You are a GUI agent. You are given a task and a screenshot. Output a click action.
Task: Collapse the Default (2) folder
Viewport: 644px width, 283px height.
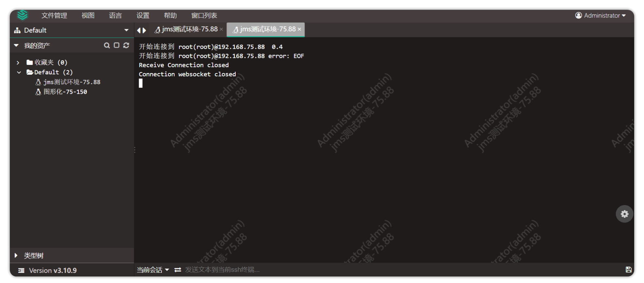click(x=19, y=72)
